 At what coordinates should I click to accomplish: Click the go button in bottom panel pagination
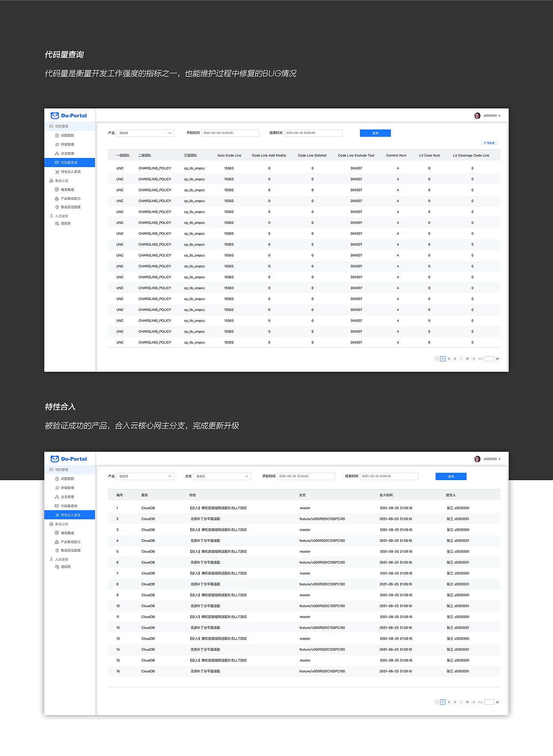pos(498,702)
